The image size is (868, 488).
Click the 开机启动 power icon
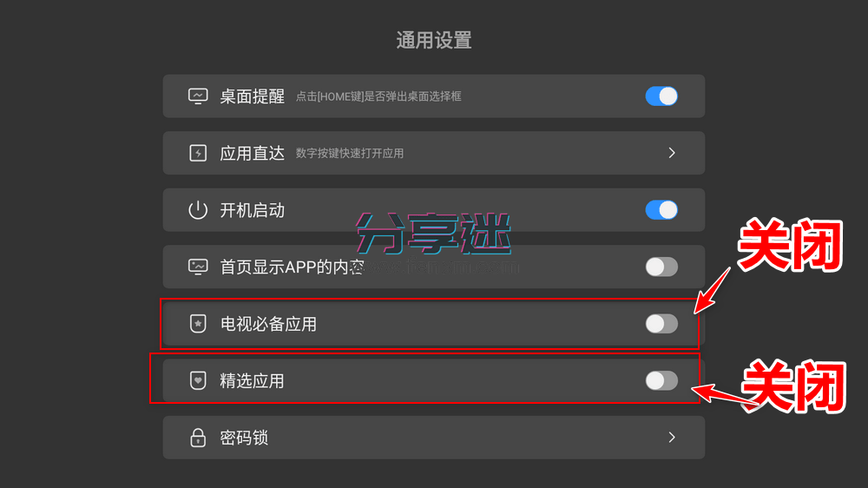tap(198, 210)
